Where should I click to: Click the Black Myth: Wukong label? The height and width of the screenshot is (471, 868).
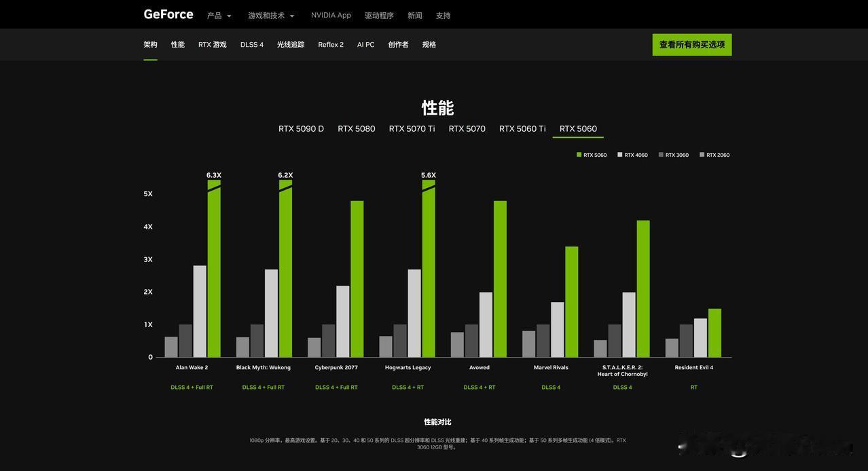[x=264, y=367]
